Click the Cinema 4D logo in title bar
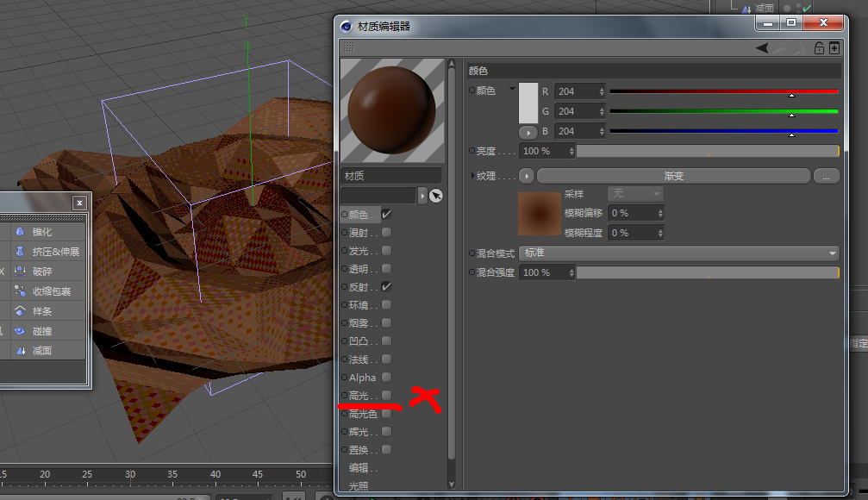The image size is (868, 500). click(x=347, y=26)
